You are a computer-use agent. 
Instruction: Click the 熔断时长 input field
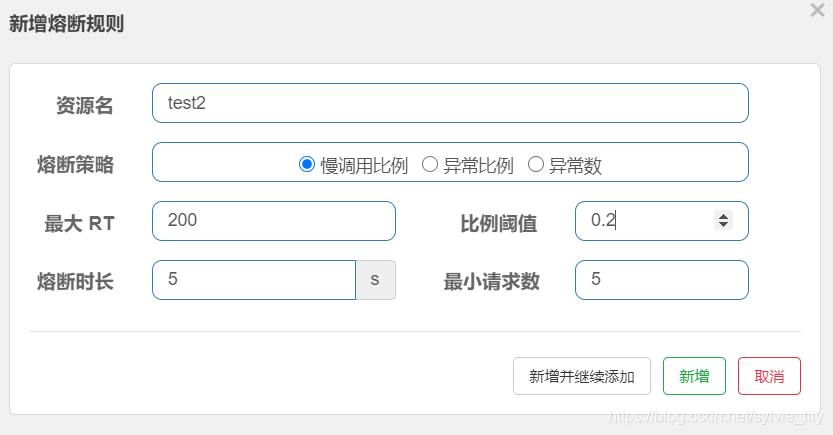click(254, 280)
